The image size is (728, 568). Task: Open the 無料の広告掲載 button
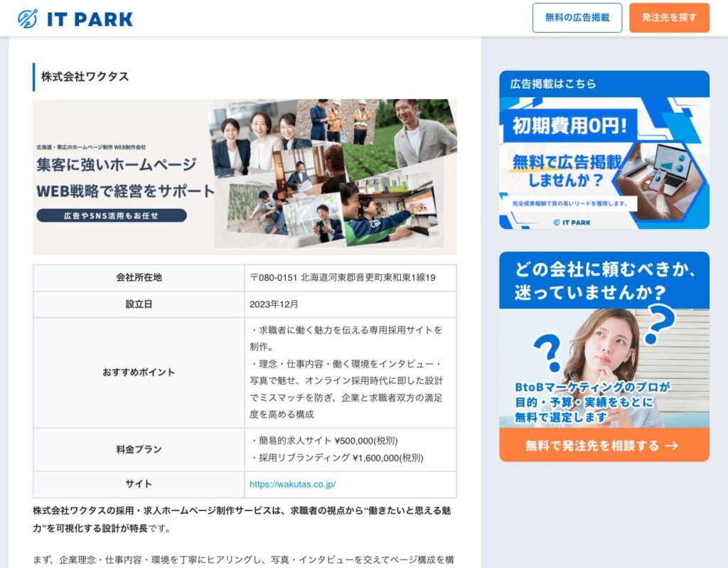point(577,18)
